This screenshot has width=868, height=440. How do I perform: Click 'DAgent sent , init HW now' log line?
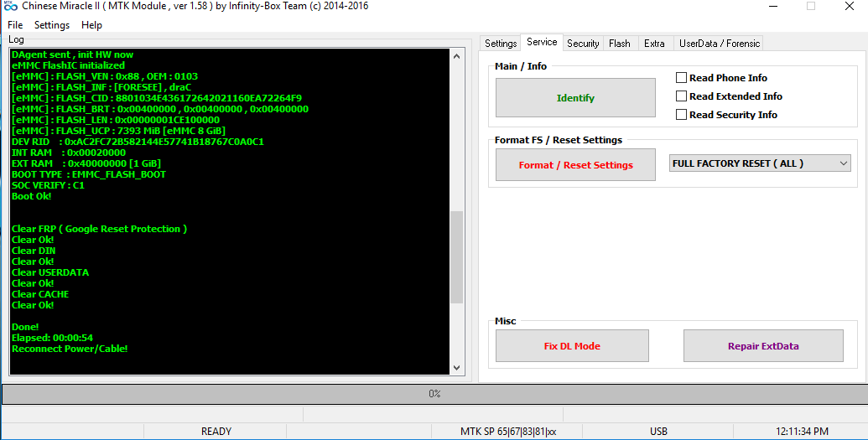tap(72, 54)
